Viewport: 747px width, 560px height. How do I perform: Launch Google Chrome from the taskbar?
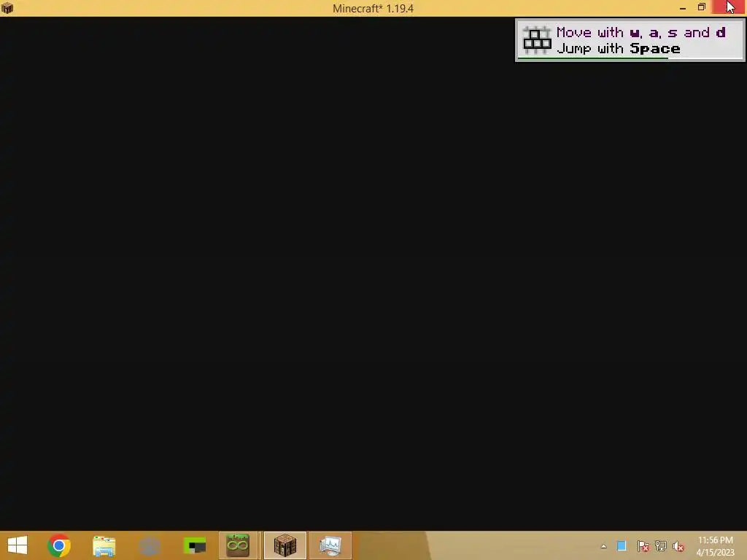59,545
